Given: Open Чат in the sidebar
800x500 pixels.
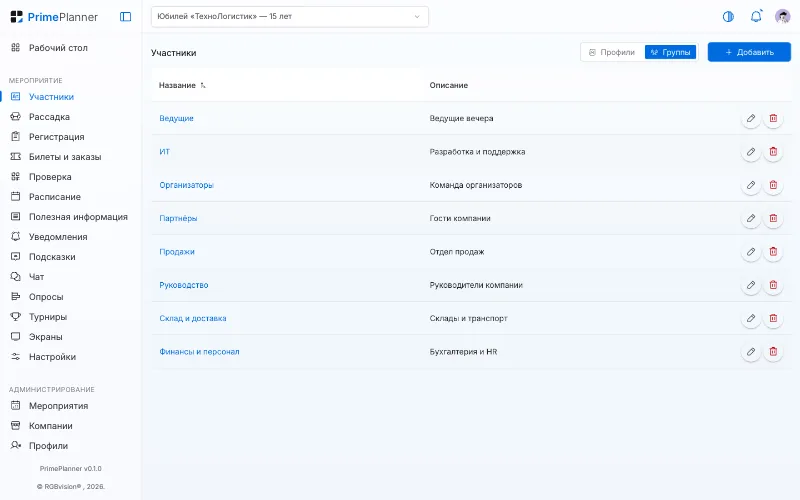Looking at the screenshot, I should click(x=70, y=277).
